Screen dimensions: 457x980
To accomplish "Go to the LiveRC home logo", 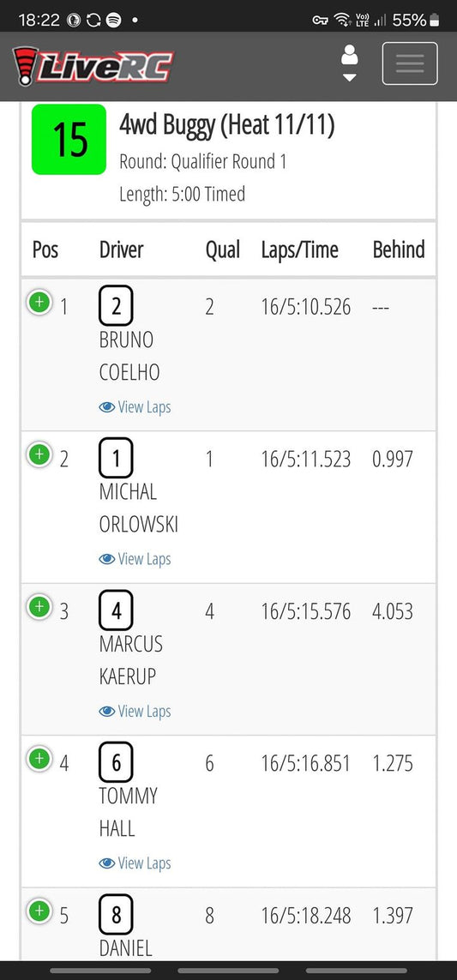I will [x=93, y=66].
